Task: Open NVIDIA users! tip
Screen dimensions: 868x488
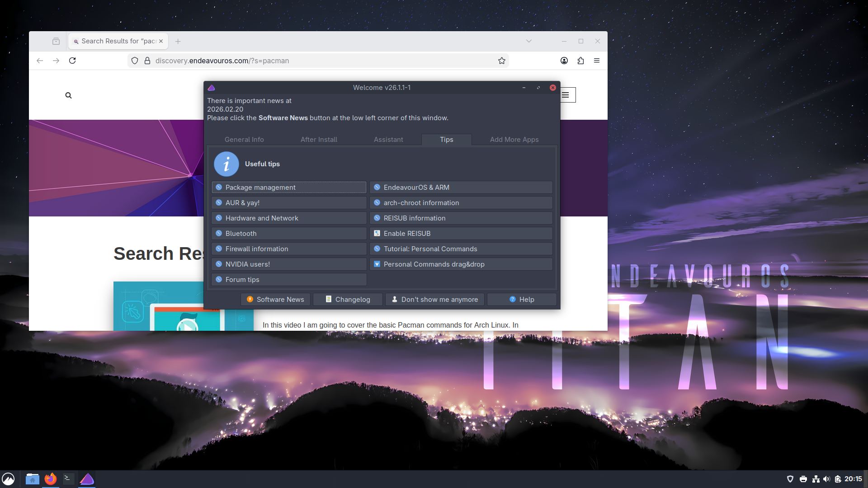Action: [289, 264]
